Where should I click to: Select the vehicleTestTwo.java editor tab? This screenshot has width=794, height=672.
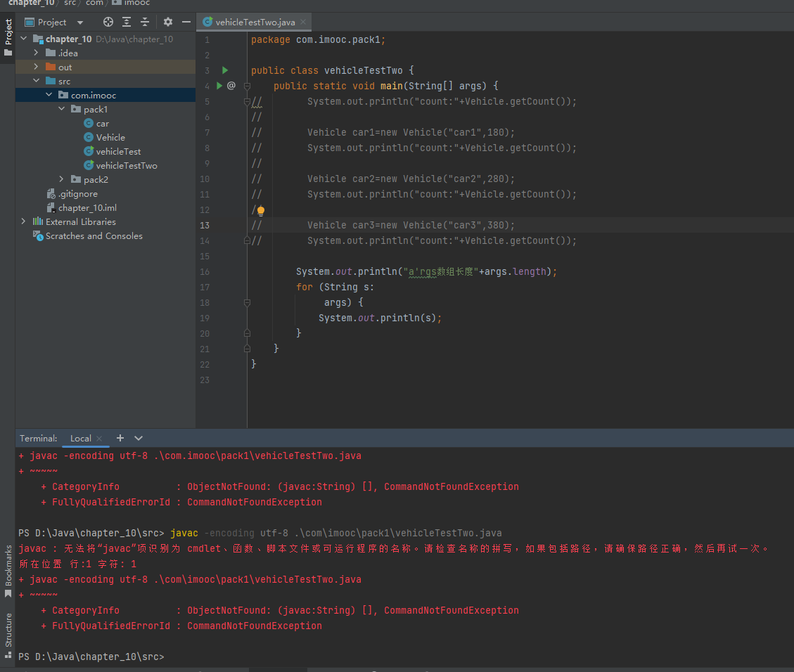pos(255,22)
